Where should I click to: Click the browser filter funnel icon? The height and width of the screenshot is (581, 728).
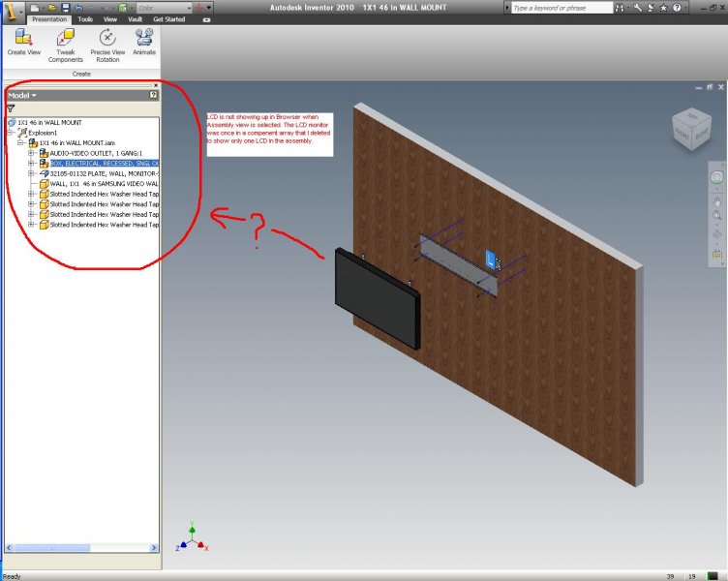(x=11, y=108)
